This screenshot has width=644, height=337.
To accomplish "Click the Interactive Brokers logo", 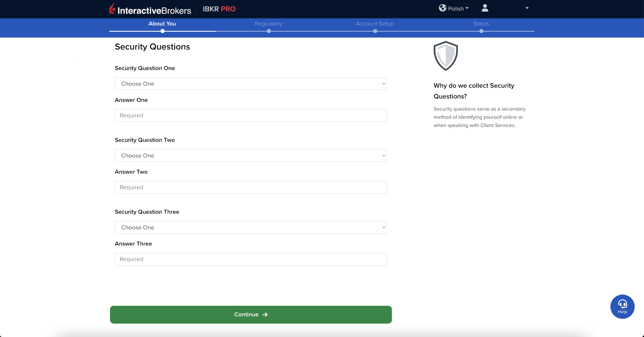I will click(x=150, y=9).
